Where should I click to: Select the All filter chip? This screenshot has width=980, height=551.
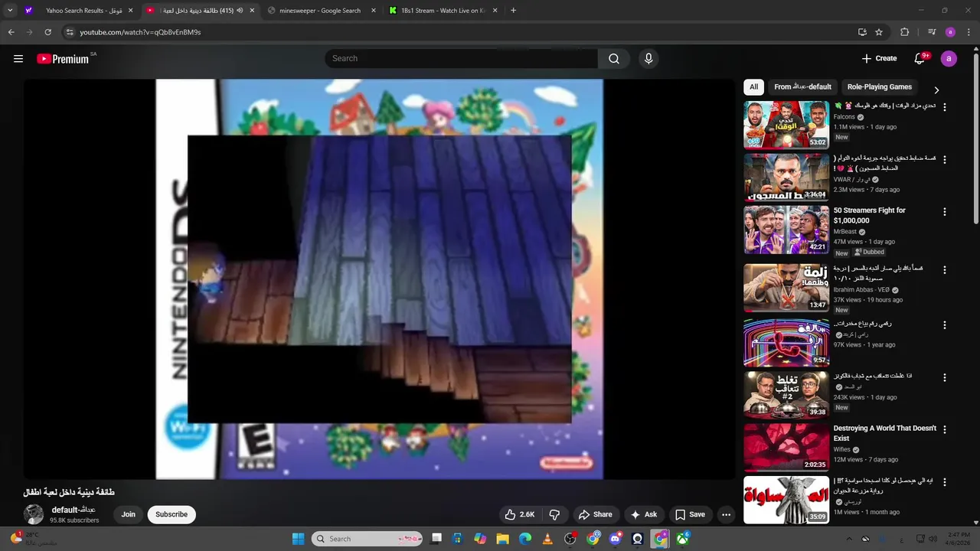tap(753, 87)
